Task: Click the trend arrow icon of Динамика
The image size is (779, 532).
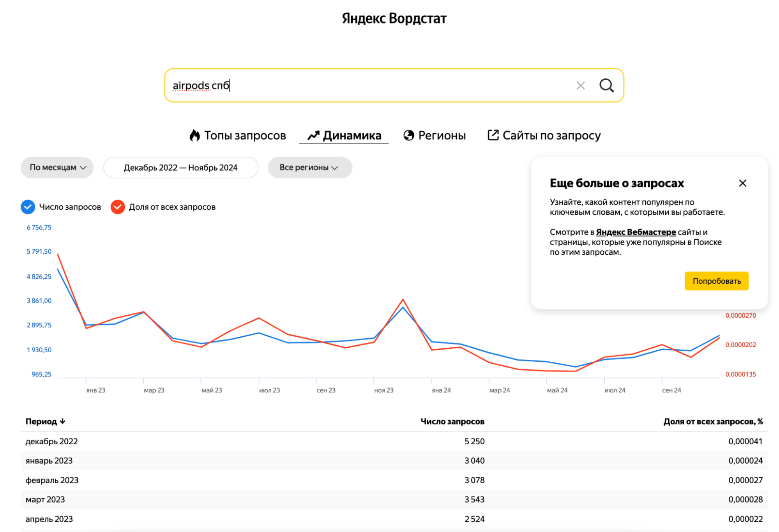Action: point(313,135)
